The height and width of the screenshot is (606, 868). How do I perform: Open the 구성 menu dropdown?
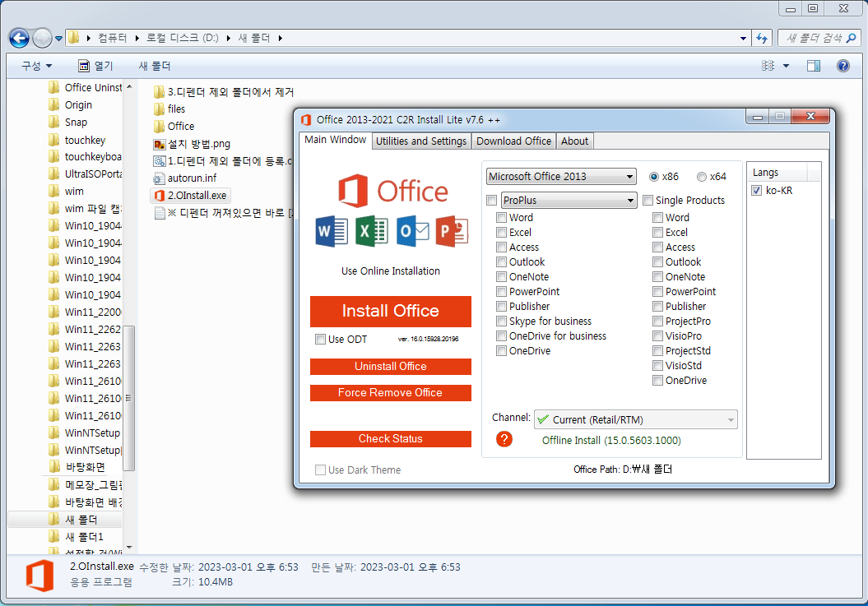tap(36, 66)
